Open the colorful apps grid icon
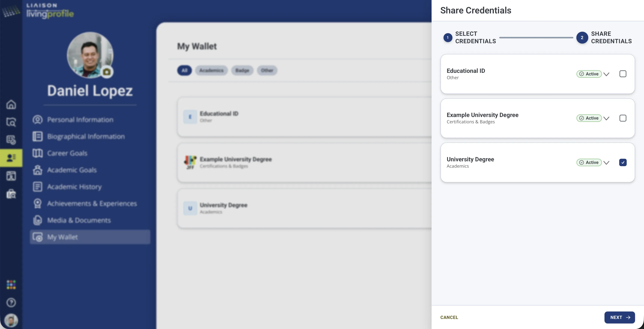The image size is (644, 329). pyautogui.click(x=11, y=284)
